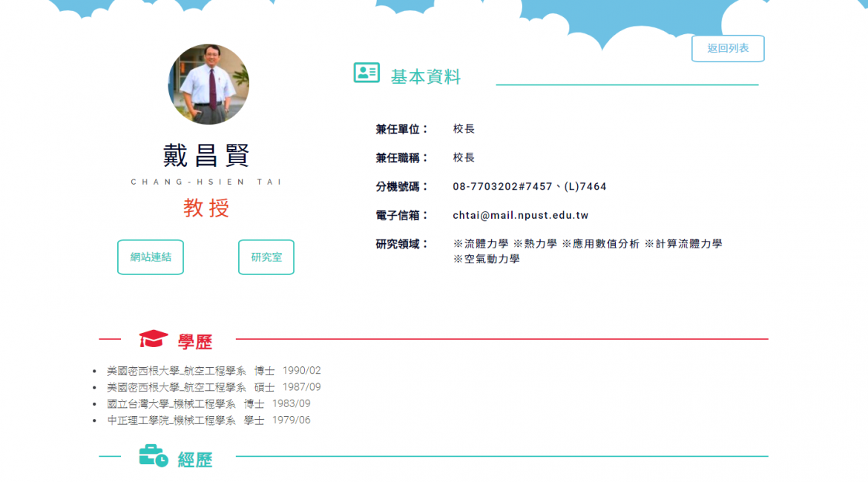Click the 基本資料 section heading
The image size is (868, 482).
(x=426, y=77)
